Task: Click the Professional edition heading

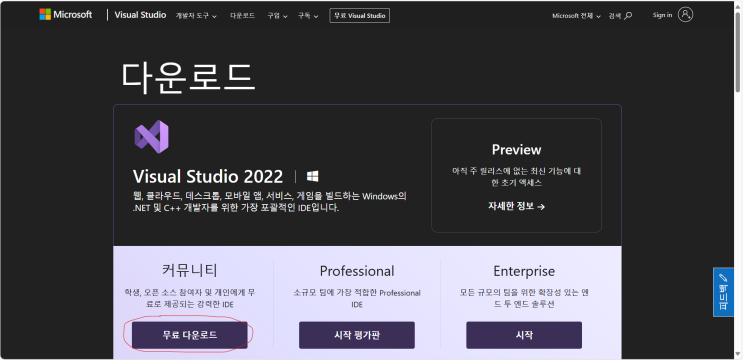Action: (x=357, y=271)
